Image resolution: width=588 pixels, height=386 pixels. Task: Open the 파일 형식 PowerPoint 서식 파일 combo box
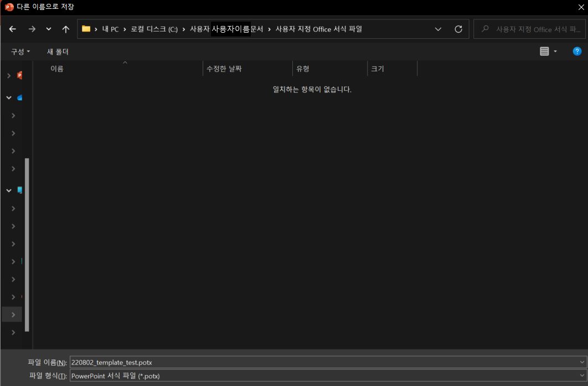328,375
